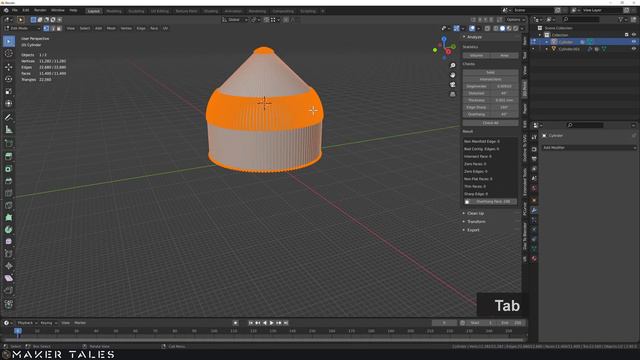The height and width of the screenshot is (360, 640).
Task: Select the Smooth tool
Action: point(9,242)
